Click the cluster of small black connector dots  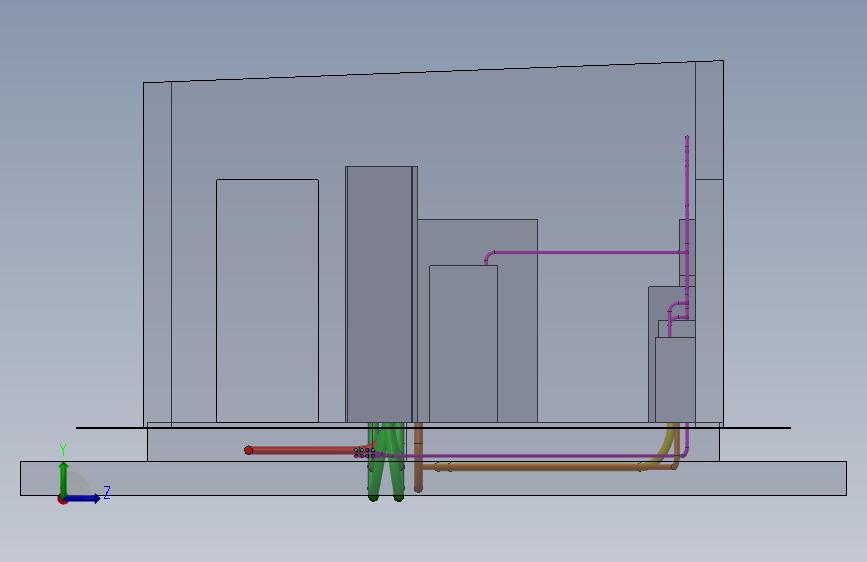tap(364, 452)
